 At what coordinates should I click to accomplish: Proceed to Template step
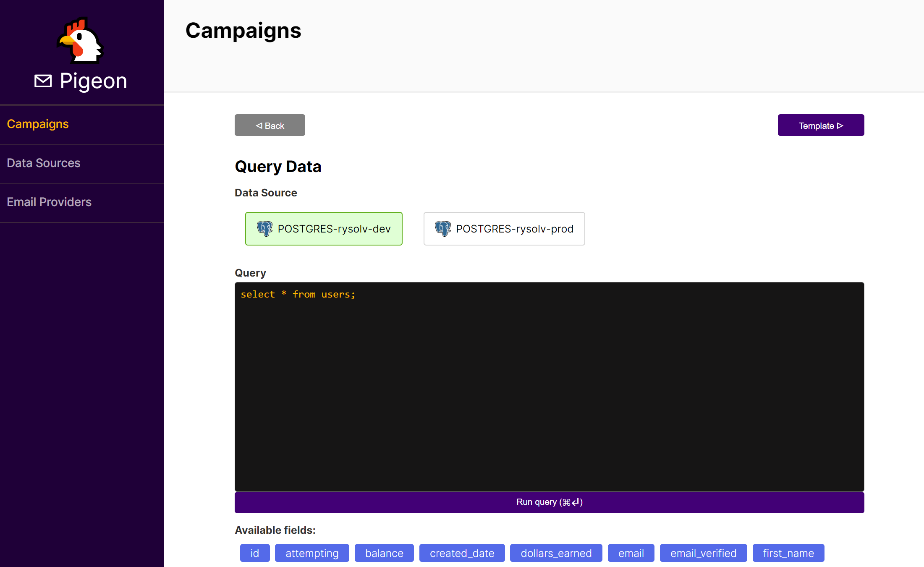tap(820, 125)
